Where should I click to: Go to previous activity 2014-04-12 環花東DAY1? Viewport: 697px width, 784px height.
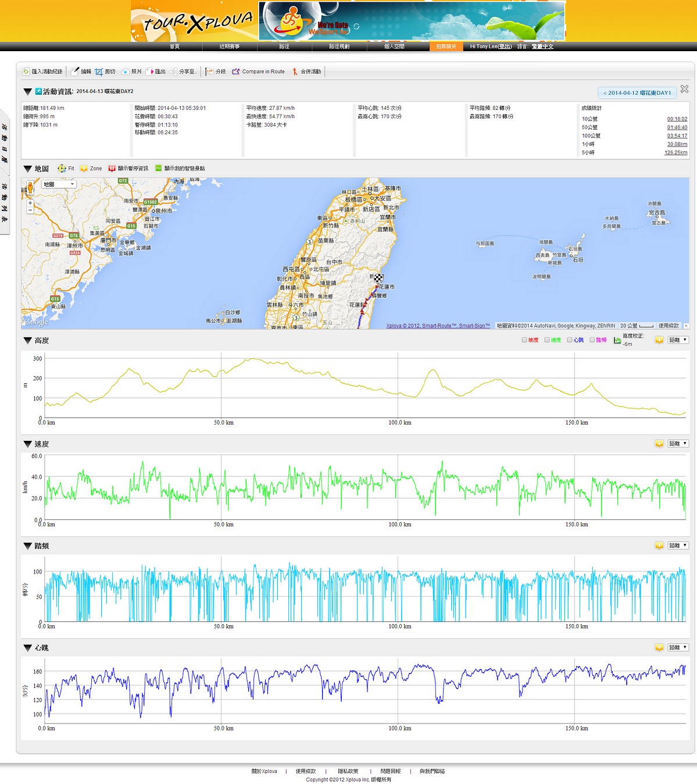637,93
